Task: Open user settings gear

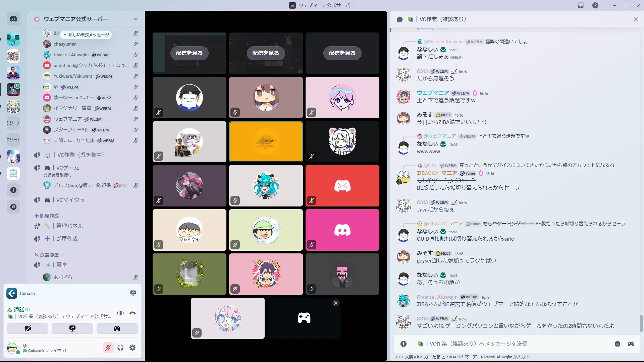Action: click(x=132, y=348)
